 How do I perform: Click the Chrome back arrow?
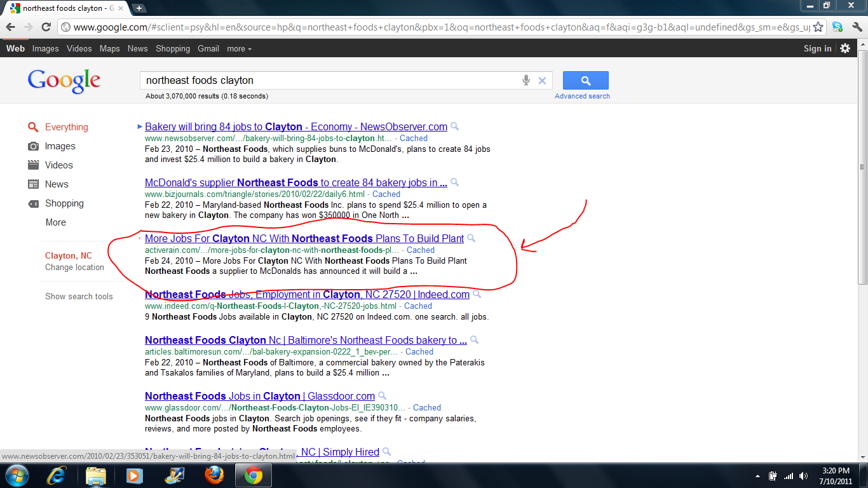pos(11,27)
